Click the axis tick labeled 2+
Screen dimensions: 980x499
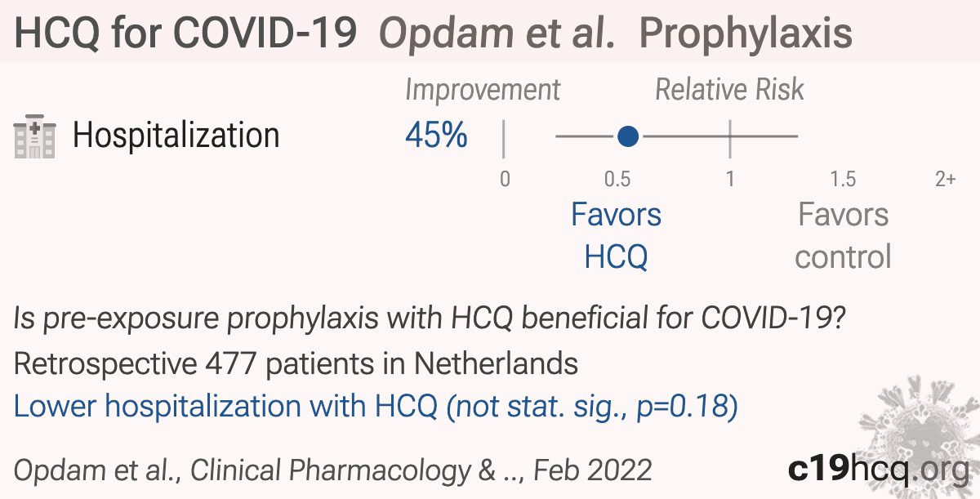point(945,179)
